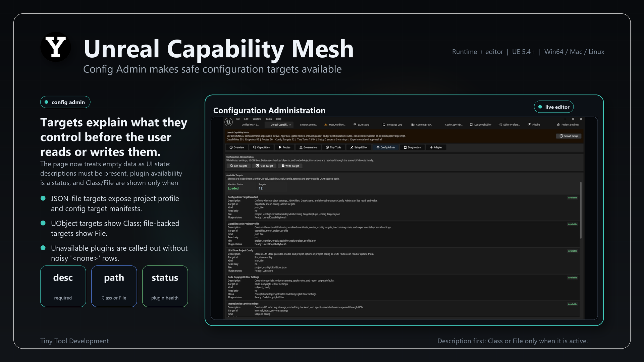644x362 pixels.
Task: Click file path 'project_config/LLMStore.json'
Action: 270,267
